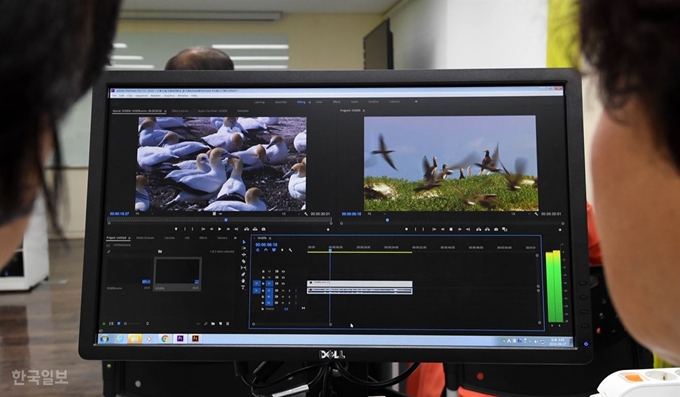Switch to Audio workspace tab
The width and height of the screenshot is (680, 397).
coord(354,102)
